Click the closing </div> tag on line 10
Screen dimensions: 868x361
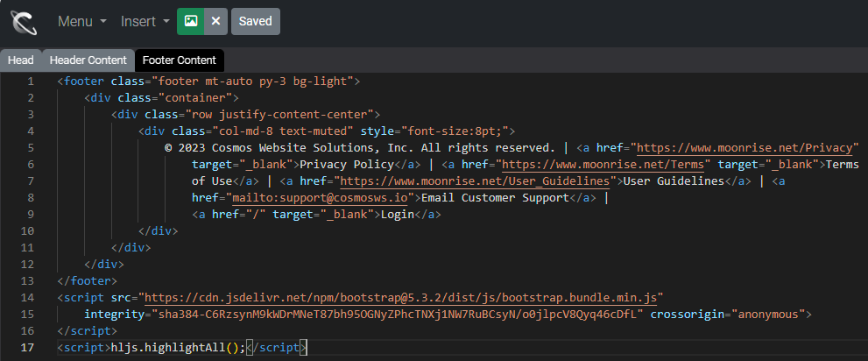(158, 231)
